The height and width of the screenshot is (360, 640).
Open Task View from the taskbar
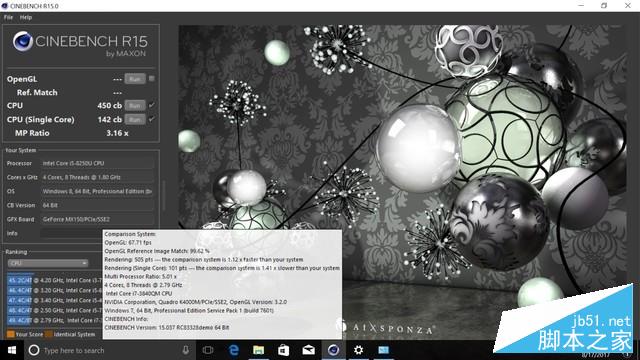[x=208, y=350]
